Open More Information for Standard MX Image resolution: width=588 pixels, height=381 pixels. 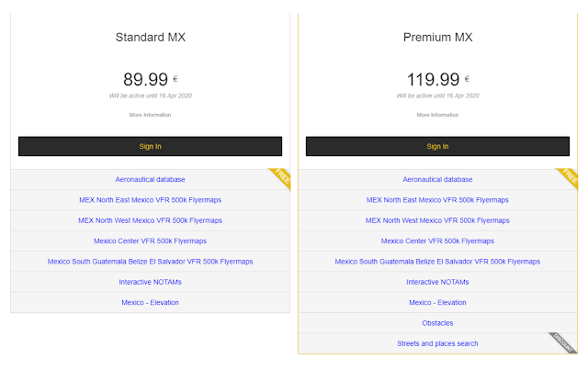tap(150, 115)
